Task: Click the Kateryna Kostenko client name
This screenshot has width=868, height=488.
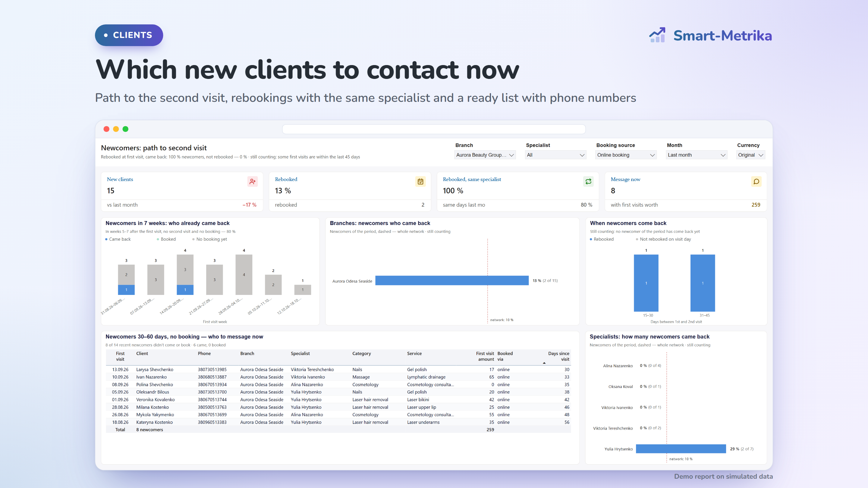Action: click(154, 422)
